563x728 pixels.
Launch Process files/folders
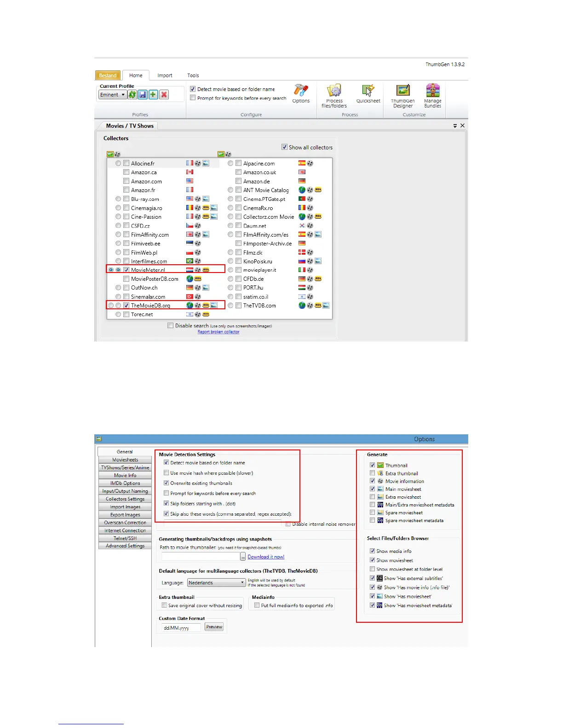click(x=334, y=96)
